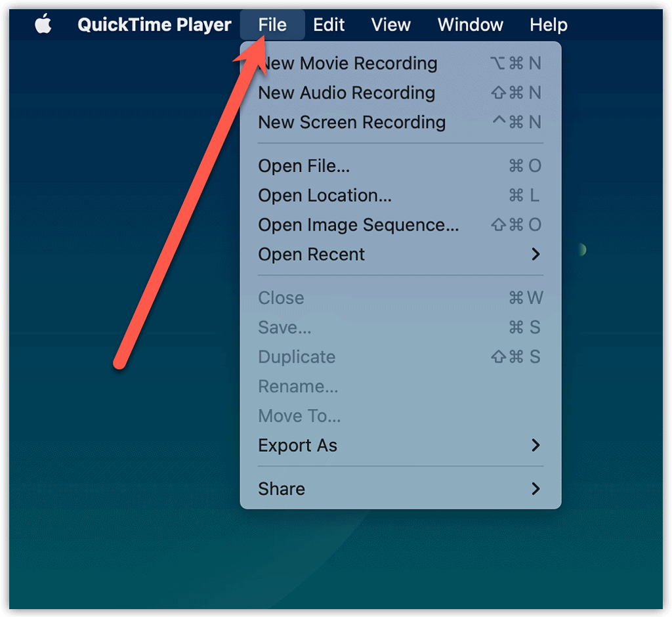Start a New Audio Recording
The height and width of the screenshot is (617, 672).
click(346, 93)
